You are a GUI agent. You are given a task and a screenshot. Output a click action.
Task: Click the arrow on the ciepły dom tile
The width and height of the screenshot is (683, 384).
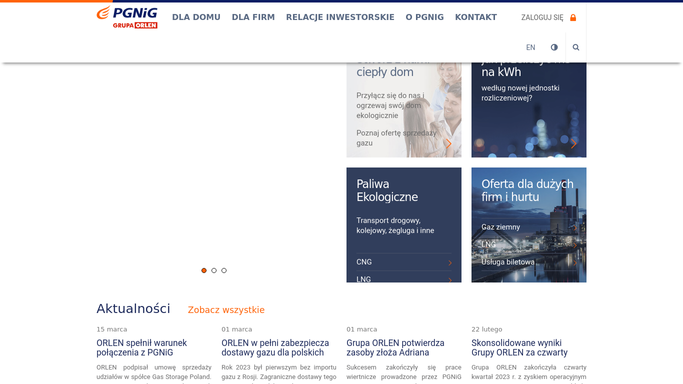tap(449, 144)
